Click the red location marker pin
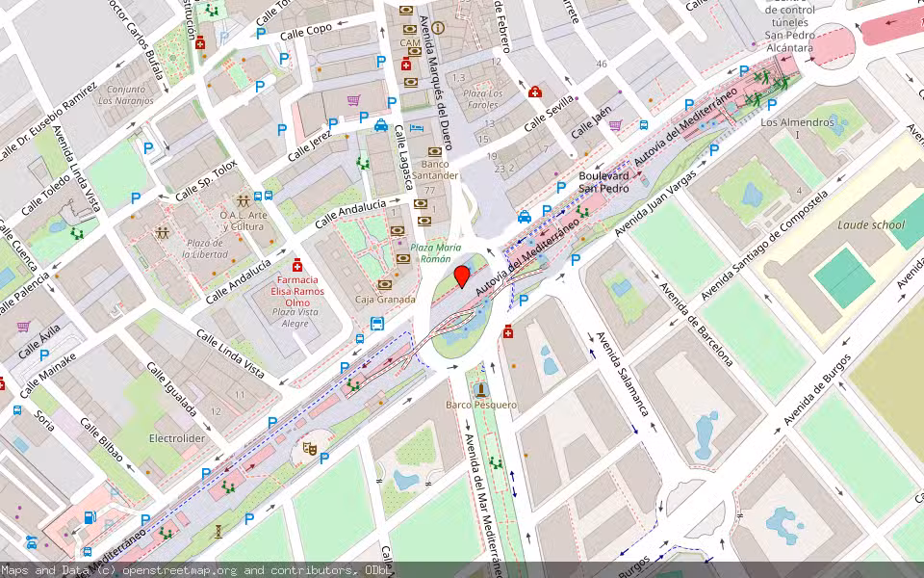Viewport: 924px width, 578px height. coord(463,276)
